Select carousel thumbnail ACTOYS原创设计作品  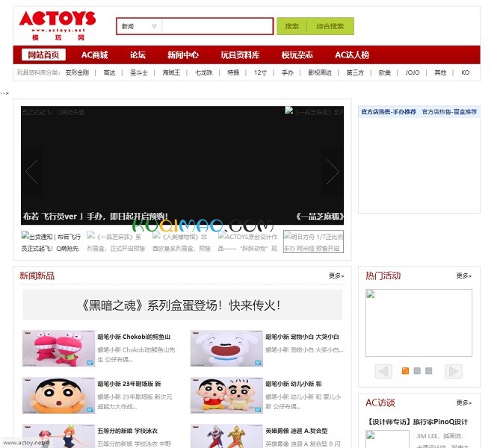click(247, 242)
